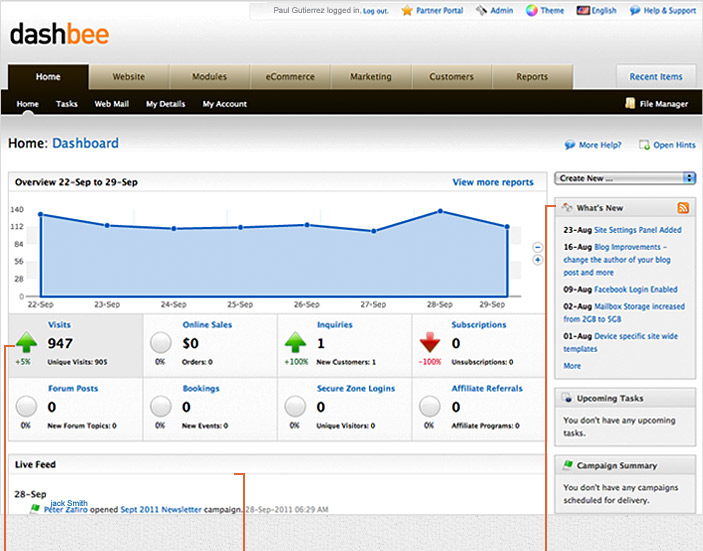Open Web Mail in the sub navigation

(x=112, y=104)
